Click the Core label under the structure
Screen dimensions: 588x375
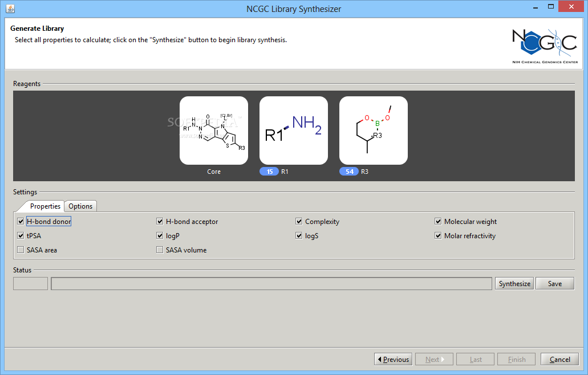click(214, 172)
